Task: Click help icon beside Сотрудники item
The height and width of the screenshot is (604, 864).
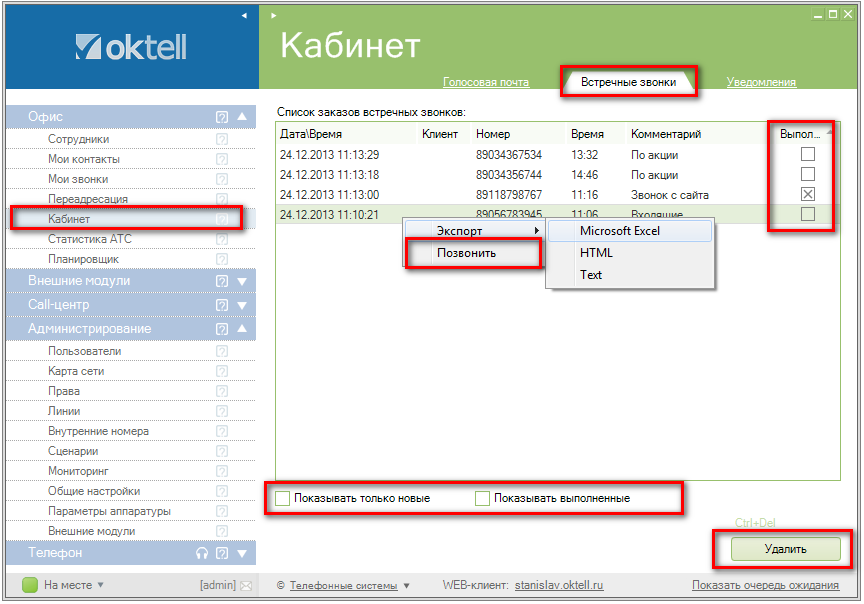Action: tap(222, 139)
